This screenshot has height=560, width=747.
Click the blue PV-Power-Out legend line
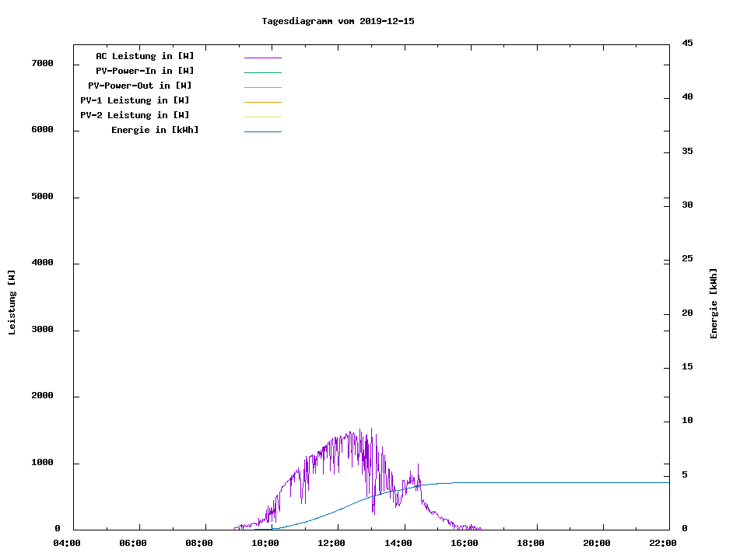click(262, 87)
